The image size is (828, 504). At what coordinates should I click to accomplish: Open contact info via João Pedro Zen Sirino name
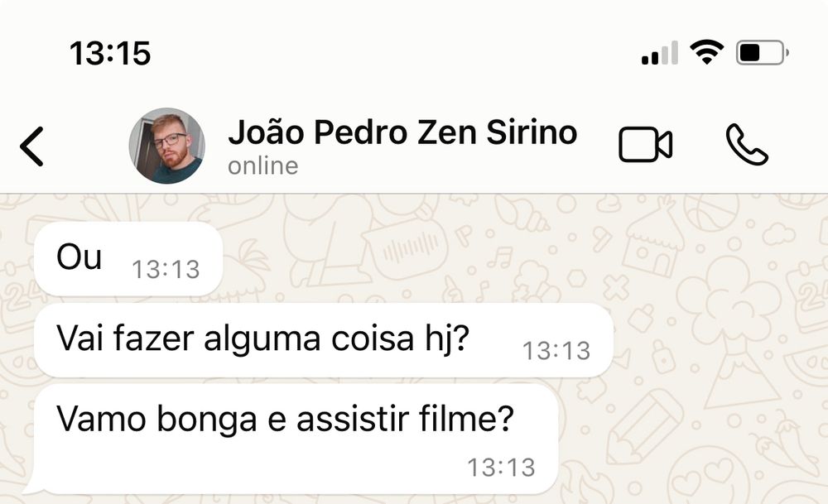click(402, 132)
